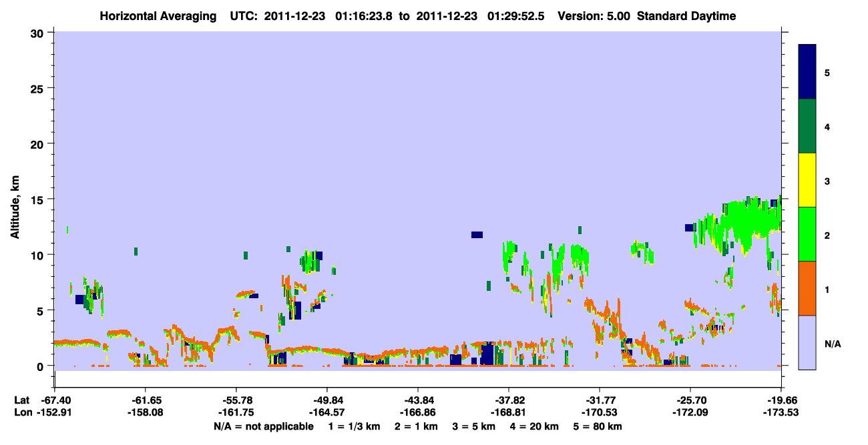Click the longitude value -166.86

[x=418, y=413]
